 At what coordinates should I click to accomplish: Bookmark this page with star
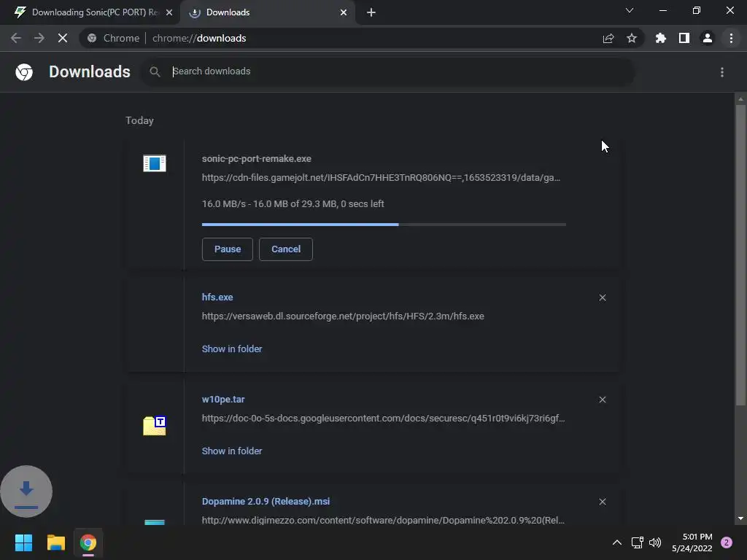[632, 38]
